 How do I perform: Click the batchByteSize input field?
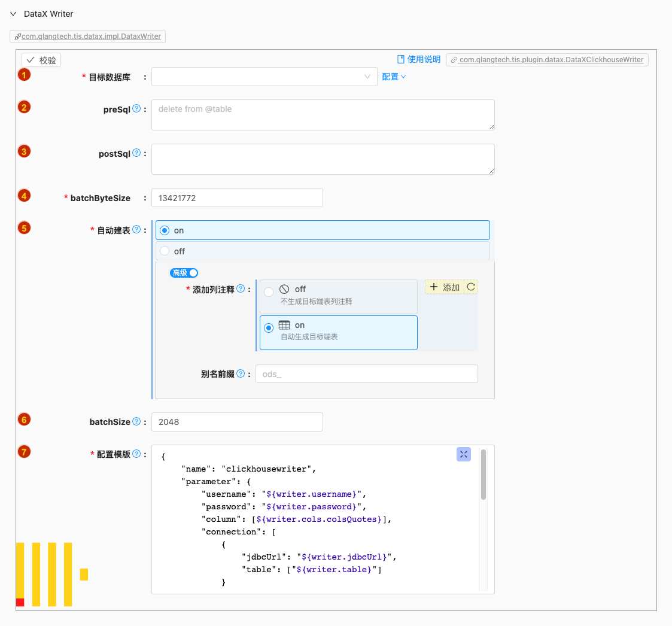click(x=237, y=197)
